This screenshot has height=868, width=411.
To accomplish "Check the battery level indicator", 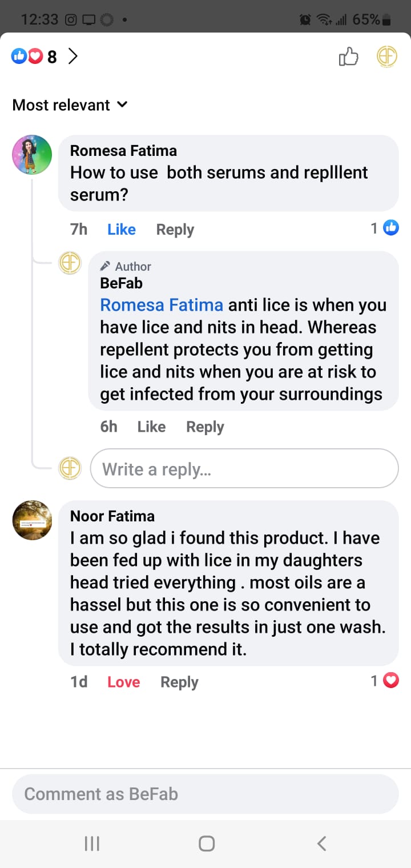I will [371, 18].
